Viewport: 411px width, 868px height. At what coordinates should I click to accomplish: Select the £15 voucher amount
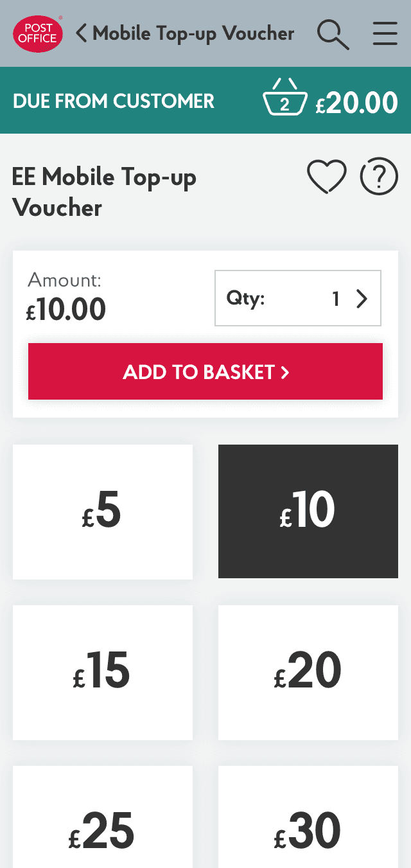103,672
